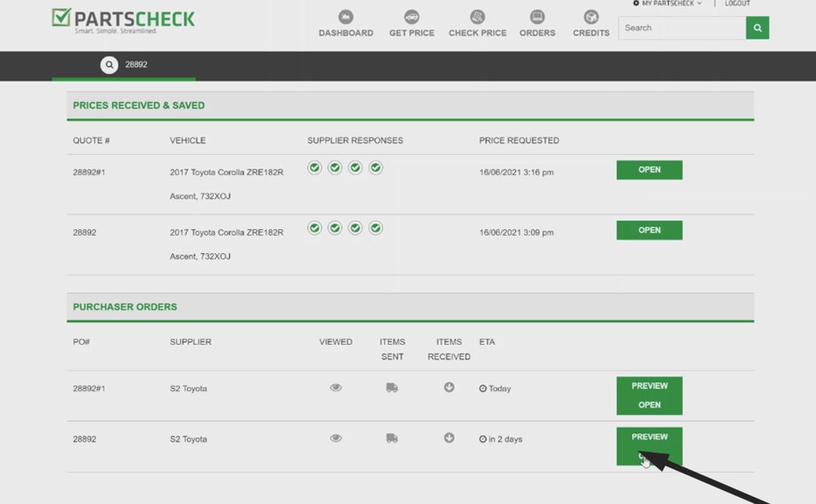The width and height of the screenshot is (816, 504).
Task: Click first supplier response check for quote 28892#1
Action: pyautogui.click(x=314, y=168)
